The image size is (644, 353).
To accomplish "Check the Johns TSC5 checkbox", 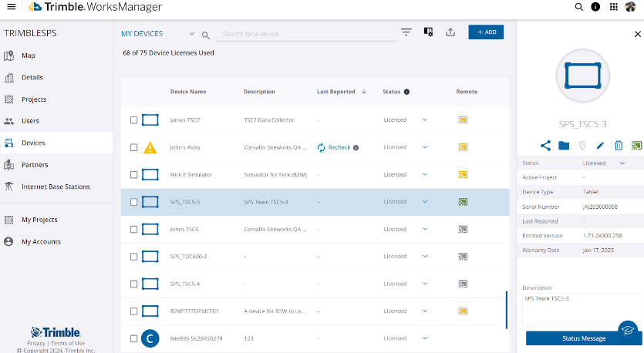I will pos(134,230).
